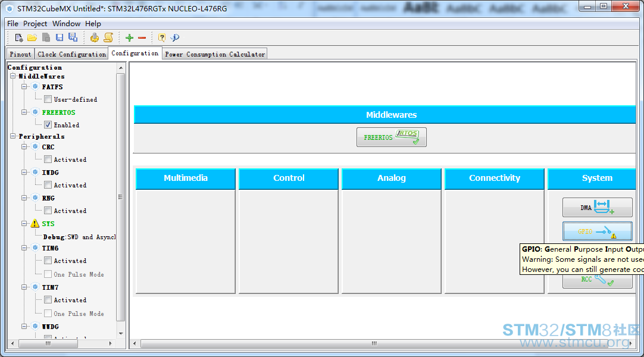The height and width of the screenshot is (357, 644).
Task: Click the tree scroll down arrow
Action: point(121,334)
